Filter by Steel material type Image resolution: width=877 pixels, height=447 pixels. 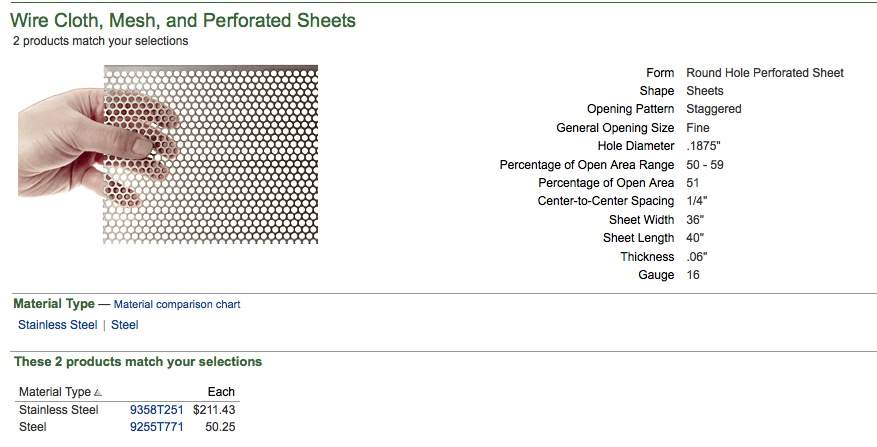pyautogui.click(x=125, y=325)
